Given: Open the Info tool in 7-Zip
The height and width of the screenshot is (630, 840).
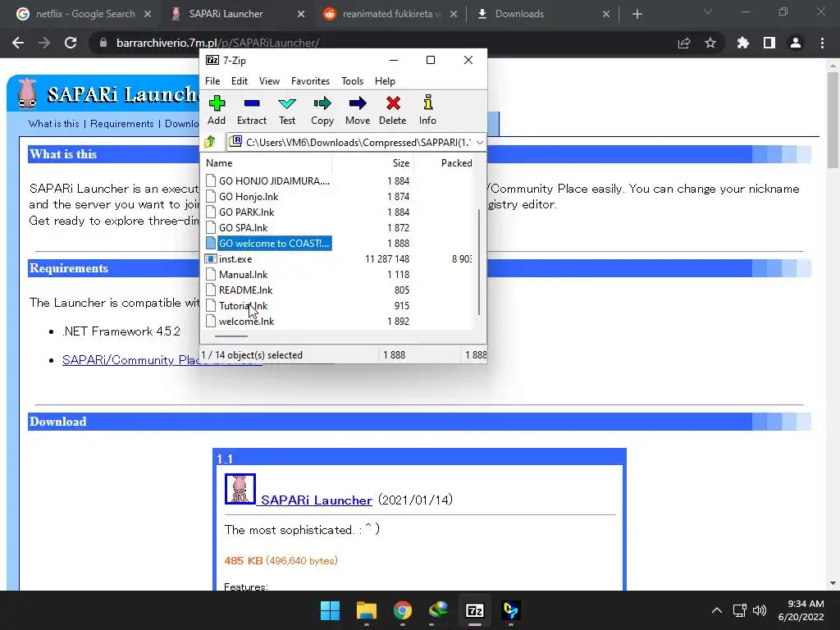Looking at the screenshot, I should click(x=427, y=111).
